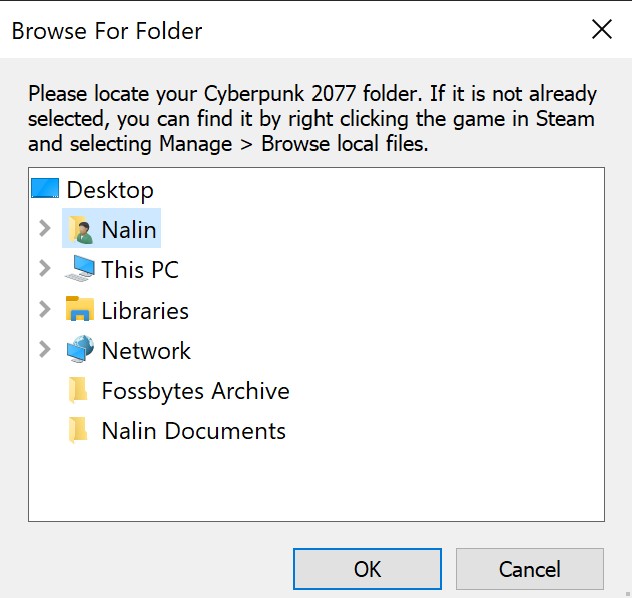This screenshot has height=598, width=632.
Task: Select the Nalin folder label
Action: click(129, 230)
